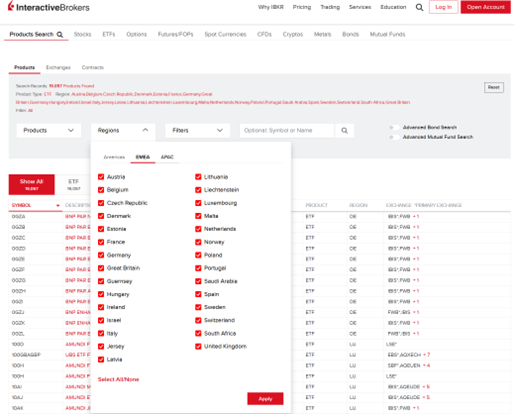Click the Interactive Brokers logo

(x=49, y=7)
